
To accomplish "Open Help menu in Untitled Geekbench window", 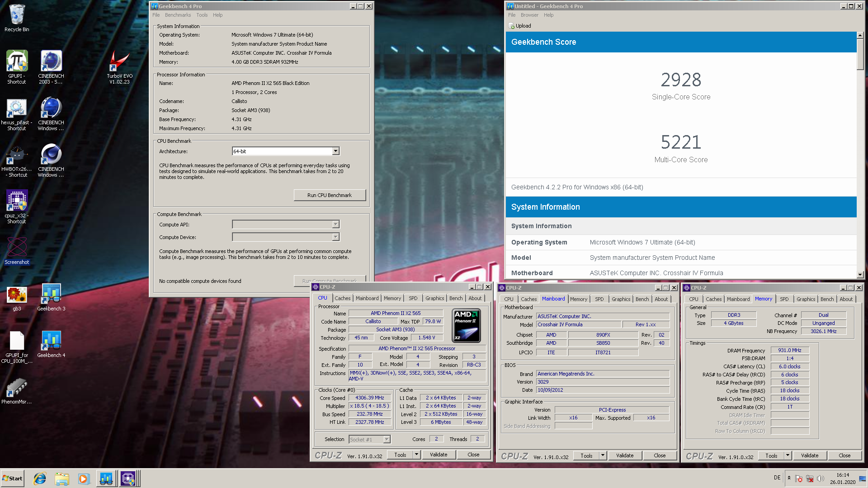I will [x=548, y=15].
